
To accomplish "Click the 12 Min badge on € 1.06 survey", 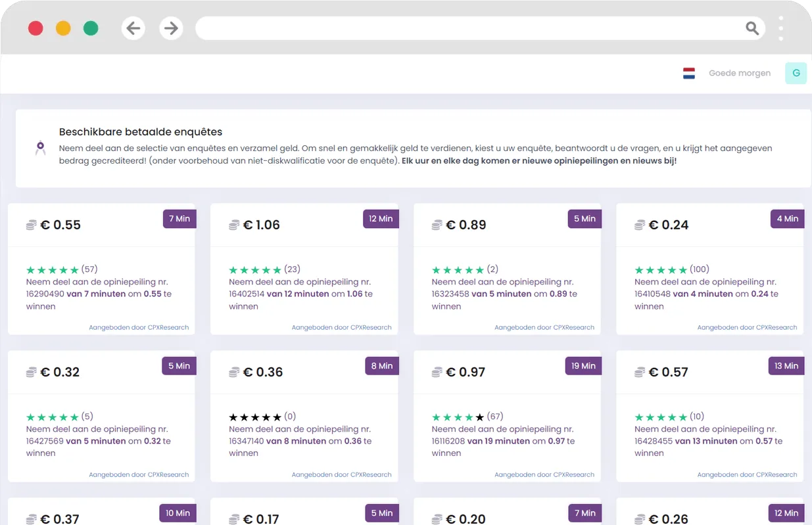I will point(381,219).
